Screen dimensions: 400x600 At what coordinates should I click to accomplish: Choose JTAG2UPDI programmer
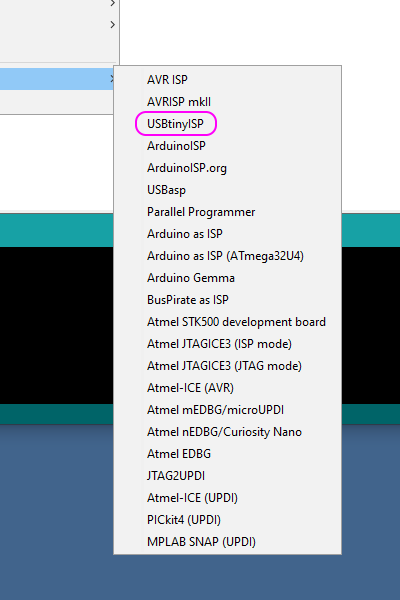pyautogui.click(x=227, y=476)
